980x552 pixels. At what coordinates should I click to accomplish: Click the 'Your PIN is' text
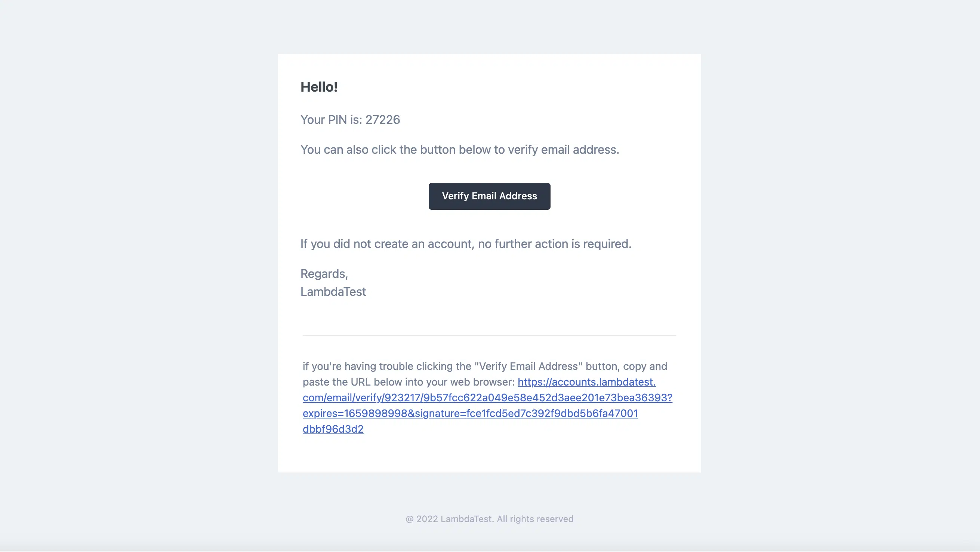(x=331, y=120)
